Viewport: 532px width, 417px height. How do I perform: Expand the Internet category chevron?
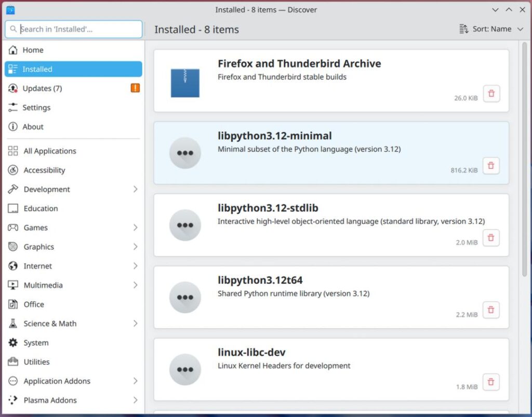(136, 266)
